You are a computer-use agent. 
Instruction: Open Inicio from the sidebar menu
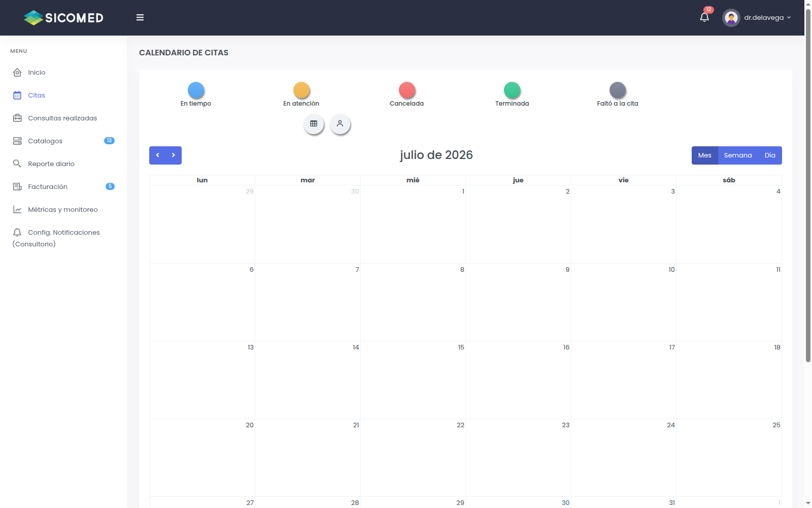click(x=63, y=73)
